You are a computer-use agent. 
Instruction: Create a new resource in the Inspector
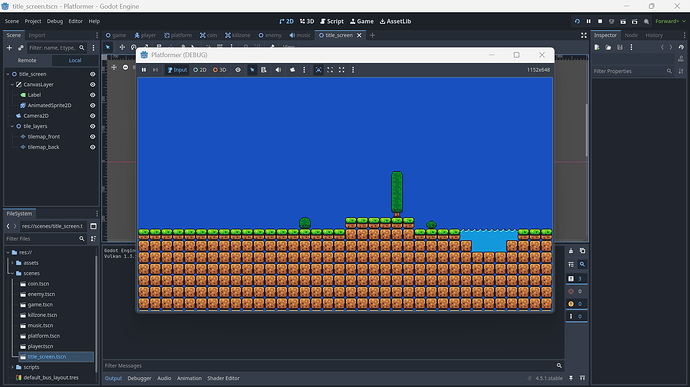tap(597, 48)
